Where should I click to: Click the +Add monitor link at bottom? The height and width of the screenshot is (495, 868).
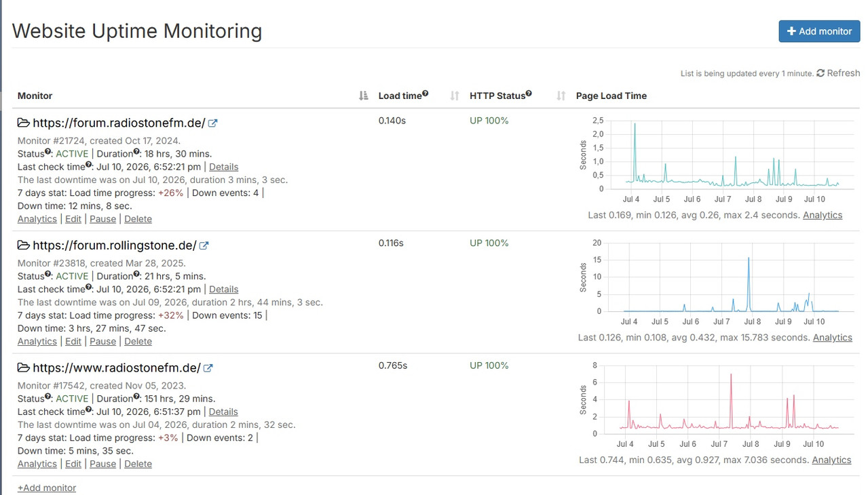tap(47, 488)
